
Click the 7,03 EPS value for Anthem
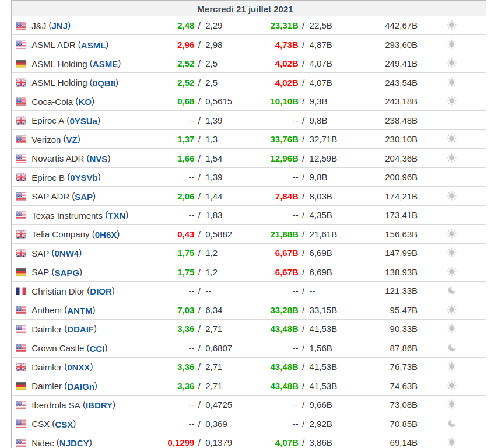point(186,310)
